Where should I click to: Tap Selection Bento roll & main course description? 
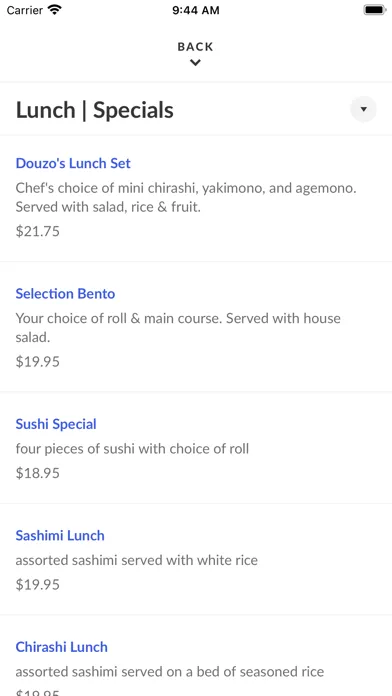tap(178, 328)
